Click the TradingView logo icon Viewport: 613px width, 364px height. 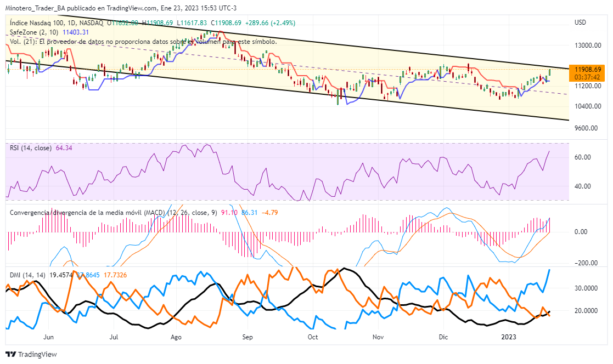[10, 354]
